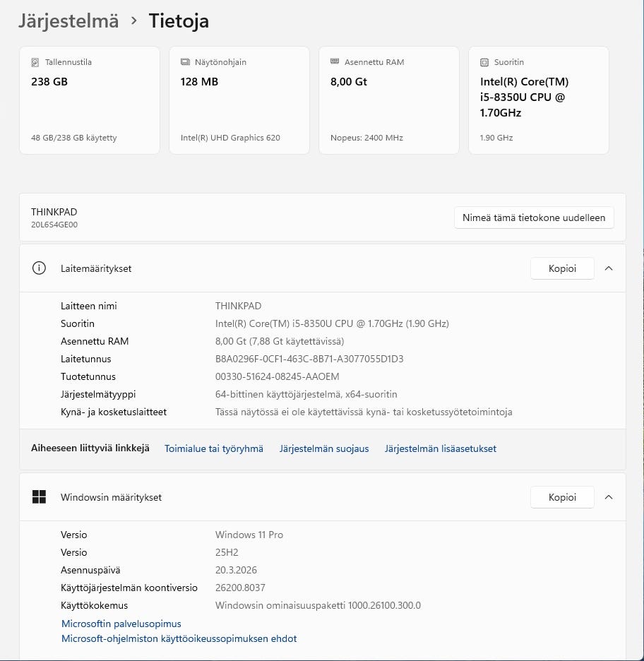Click the Näytönohjain graphics card icon
The image size is (644, 661).
(186, 62)
